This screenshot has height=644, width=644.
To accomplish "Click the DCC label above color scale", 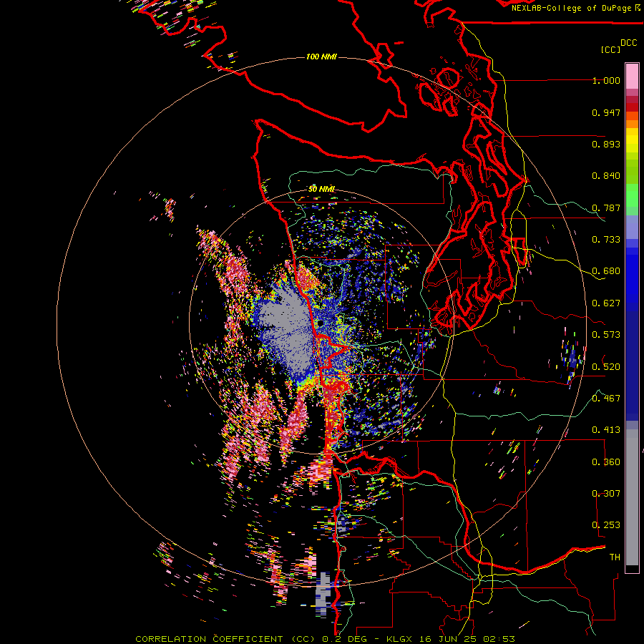I will tap(628, 43).
